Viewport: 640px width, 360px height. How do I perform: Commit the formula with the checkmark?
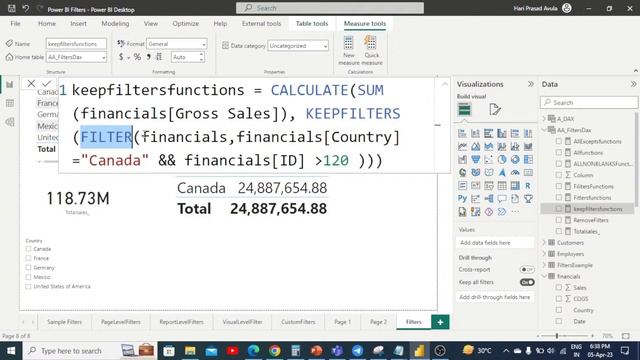click(x=47, y=83)
